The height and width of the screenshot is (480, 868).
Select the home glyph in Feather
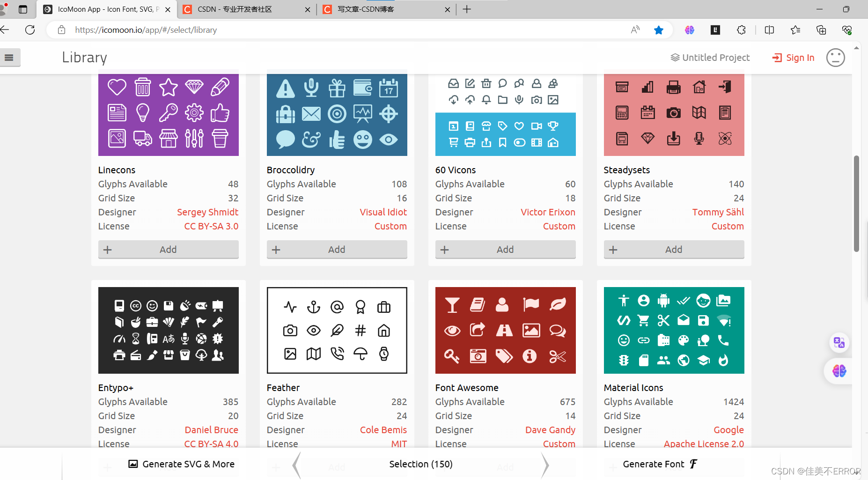pos(384,331)
